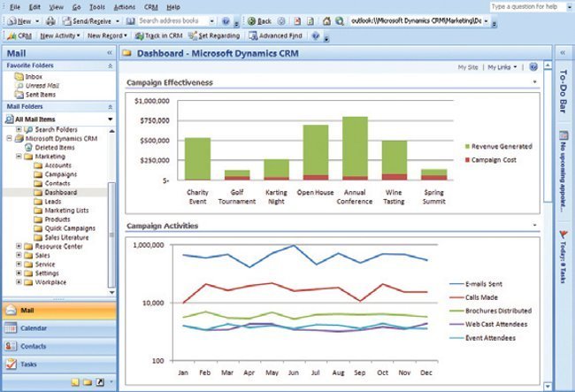Open Advanced Find tool
Screen dimensions: 575x392
tap(279, 36)
